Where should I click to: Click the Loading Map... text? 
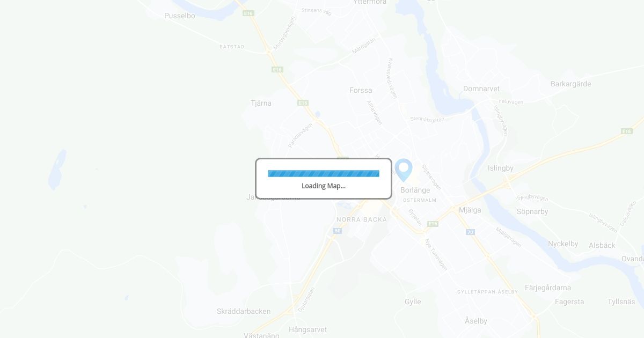[x=324, y=186]
